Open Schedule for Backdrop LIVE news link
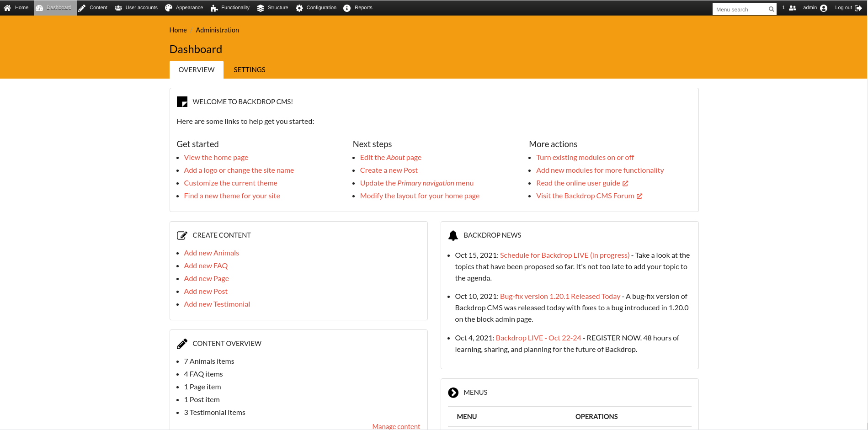868x430 pixels. coord(565,255)
